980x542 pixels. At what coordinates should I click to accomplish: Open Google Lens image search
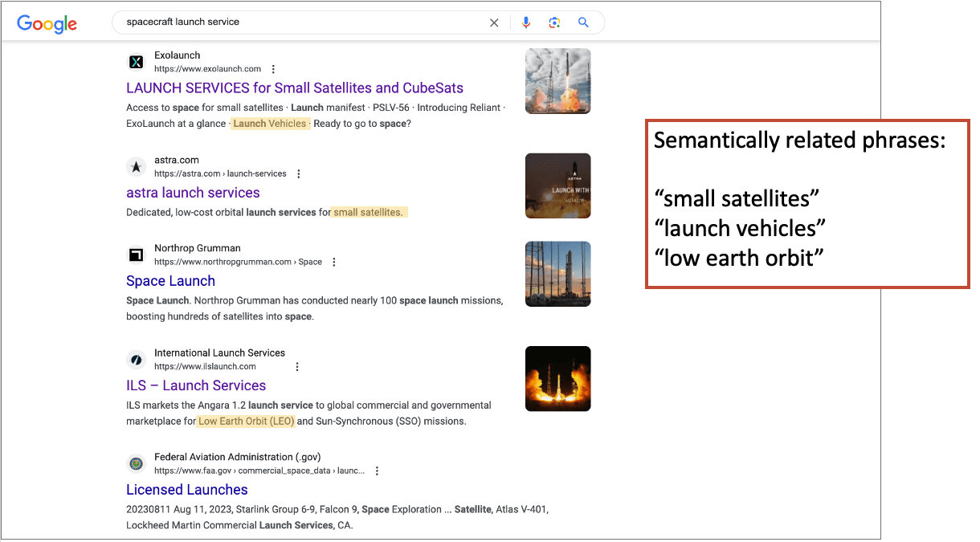(x=554, y=22)
